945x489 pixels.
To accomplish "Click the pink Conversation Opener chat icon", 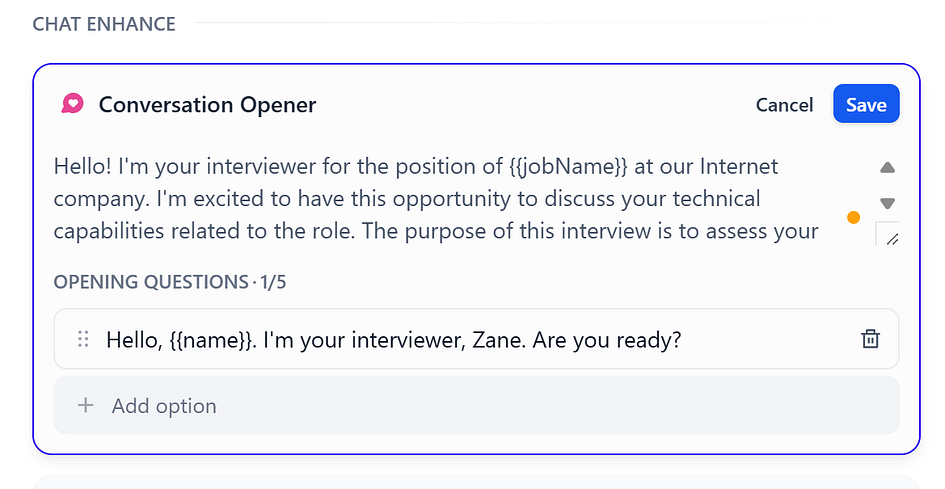I will pyautogui.click(x=72, y=104).
